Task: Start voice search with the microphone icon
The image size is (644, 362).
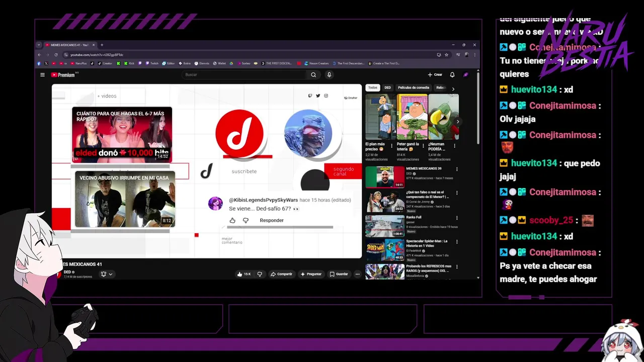Action: click(329, 75)
